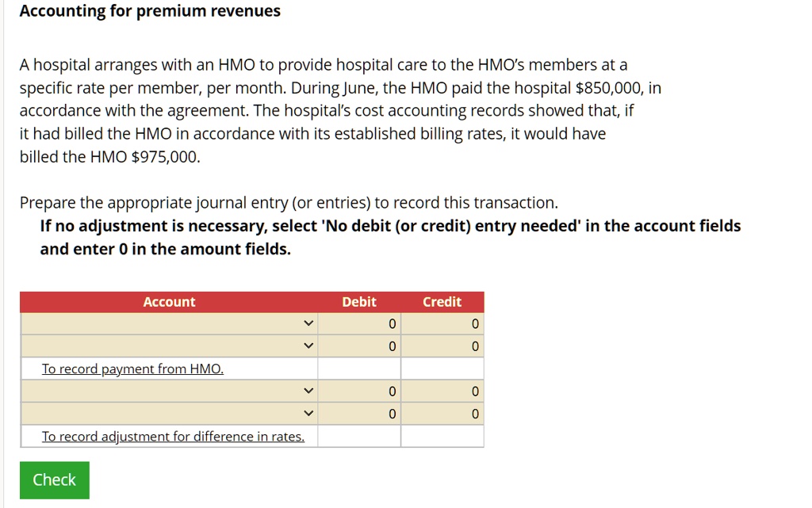The width and height of the screenshot is (812, 508).
Task: Click the Credit column header
Action: [442, 302]
